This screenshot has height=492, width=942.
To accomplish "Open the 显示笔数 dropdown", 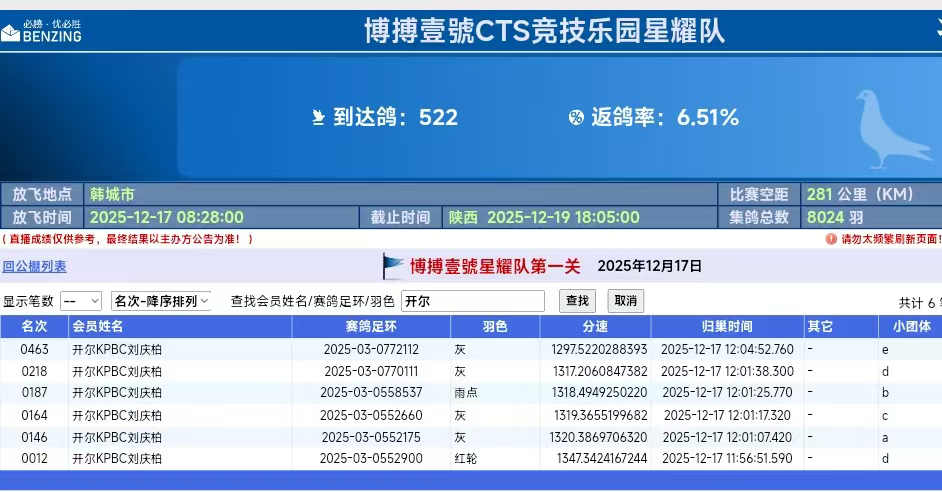I will pos(81,301).
